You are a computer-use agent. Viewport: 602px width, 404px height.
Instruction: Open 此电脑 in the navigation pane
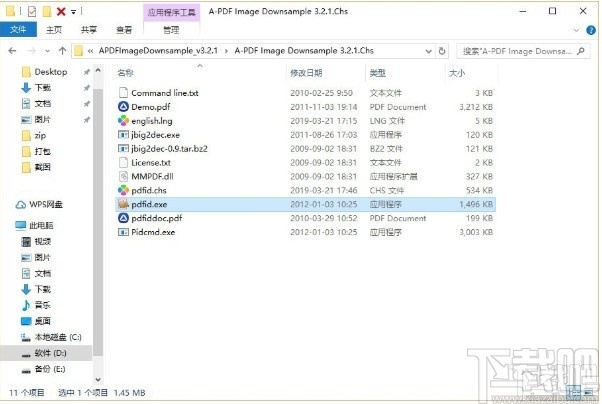click(x=34, y=225)
